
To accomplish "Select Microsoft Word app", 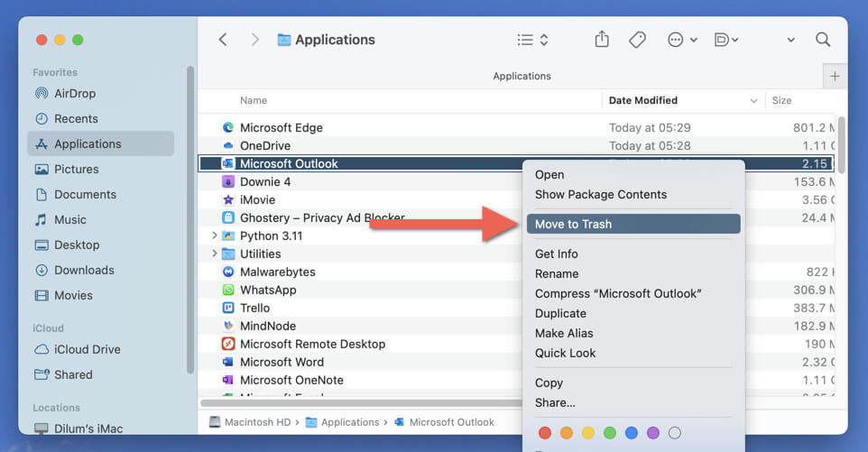I will click(x=360, y=363).
